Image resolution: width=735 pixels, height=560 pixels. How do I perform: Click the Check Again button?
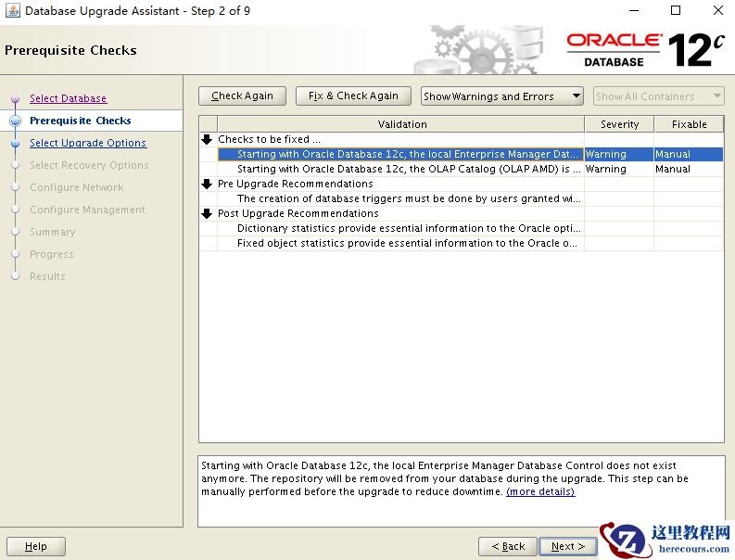click(242, 95)
